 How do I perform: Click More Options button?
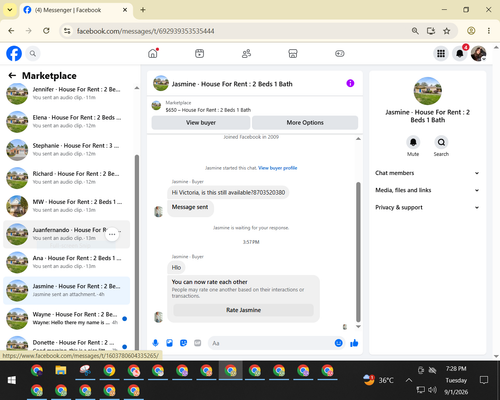305,123
